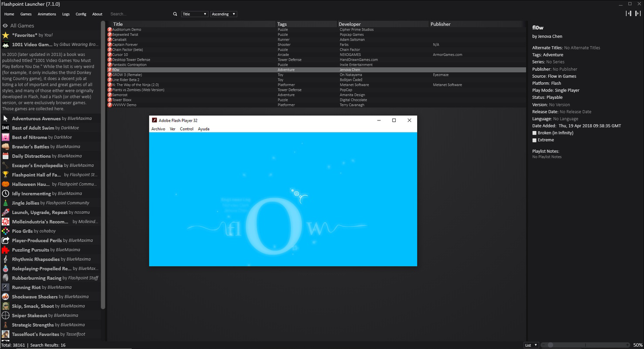Click Adobe Flash Player window title icon
The width and height of the screenshot is (644, 349).
[154, 120]
